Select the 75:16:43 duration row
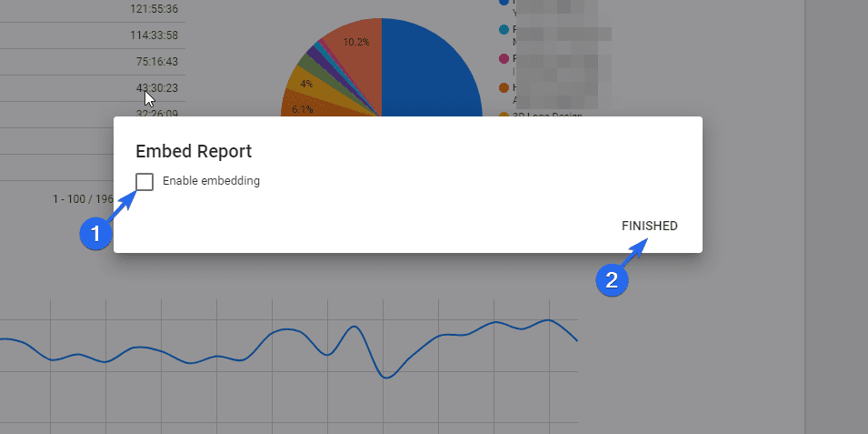The image size is (868, 434). tap(93, 62)
